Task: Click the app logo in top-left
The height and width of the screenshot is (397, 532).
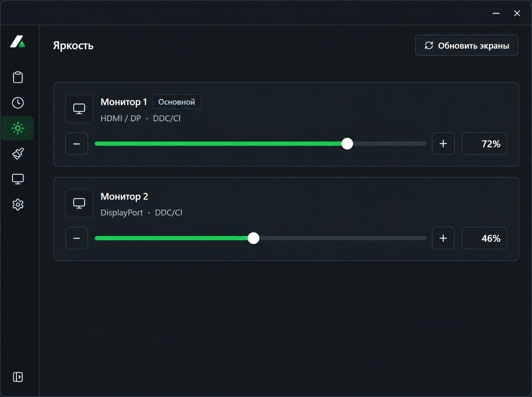Action: pyautogui.click(x=18, y=41)
